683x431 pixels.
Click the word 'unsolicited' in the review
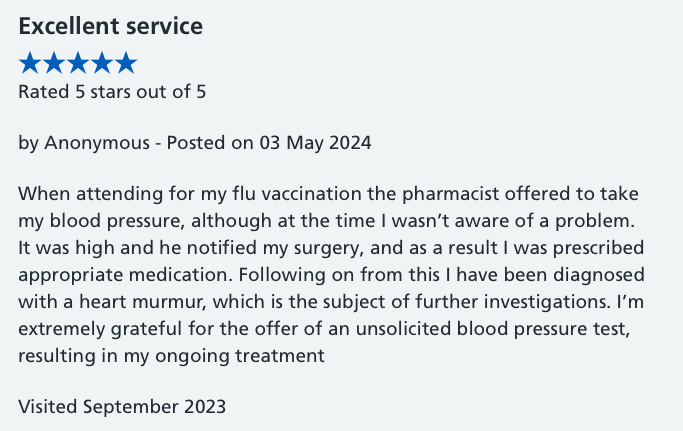coord(403,329)
